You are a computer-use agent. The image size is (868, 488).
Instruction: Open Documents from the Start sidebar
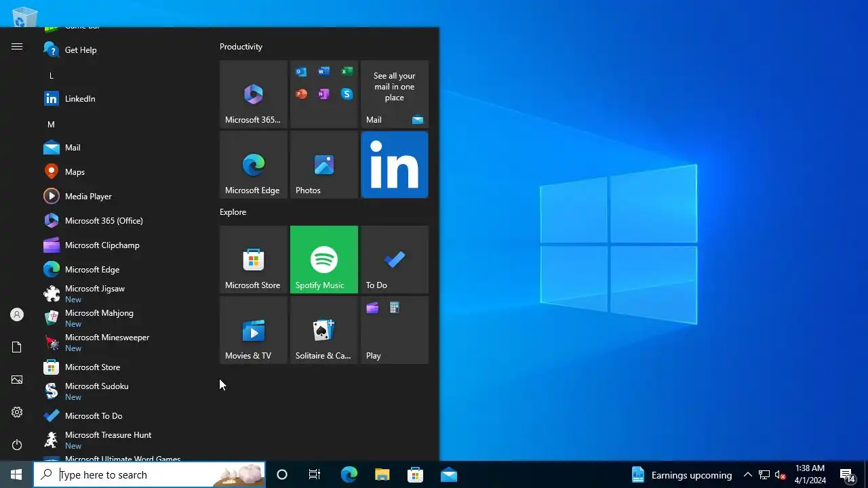pyautogui.click(x=17, y=347)
